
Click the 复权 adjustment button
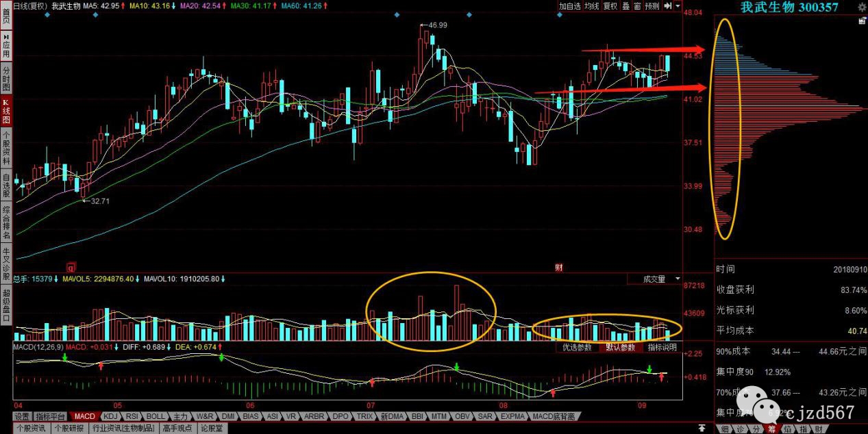click(610, 6)
